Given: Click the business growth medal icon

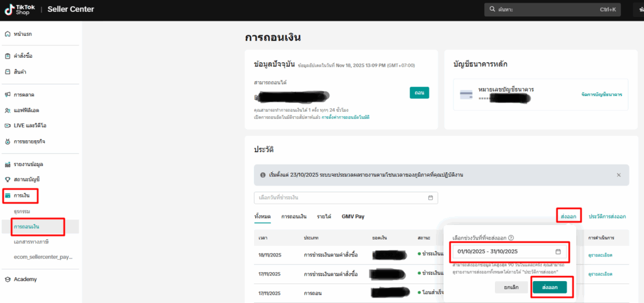Looking at the screenshot, I should click(x=8, y=141).
